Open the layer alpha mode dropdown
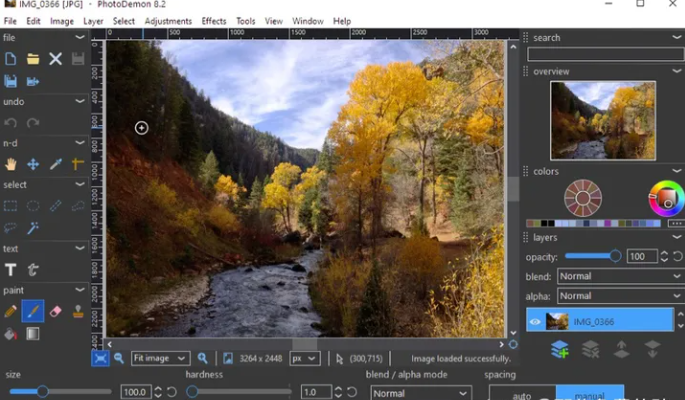This screenshot has height=400, width=685. (619, 296)
